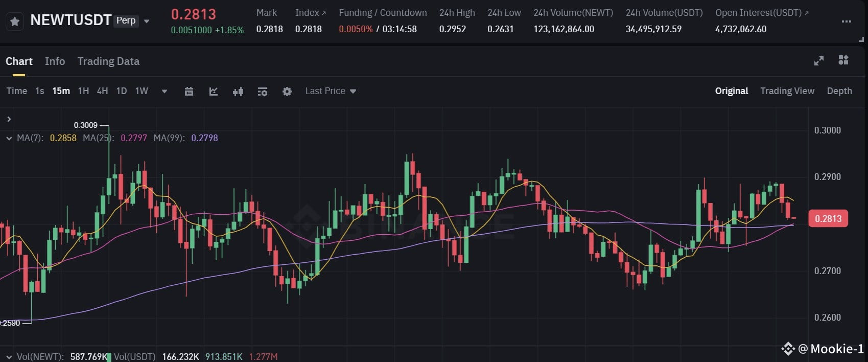
Task: Click the Vol(NEWT) value 587.769K
Action: pos(88,356)
